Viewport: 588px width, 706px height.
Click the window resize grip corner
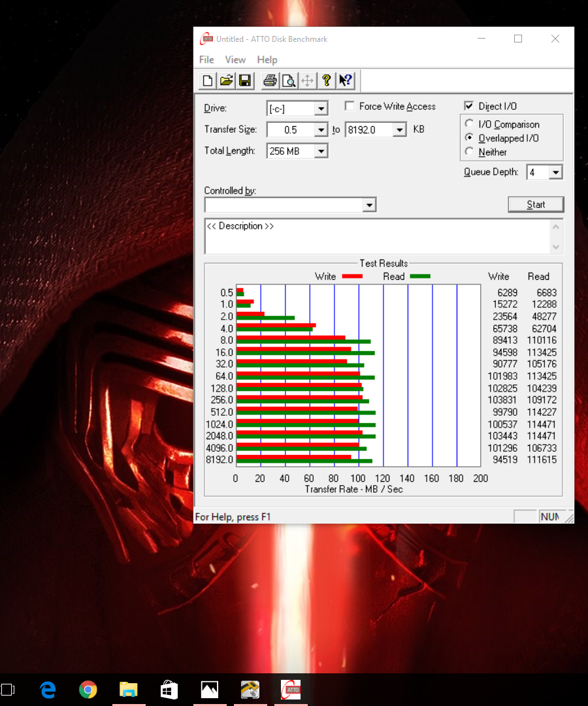pos(570,518)
